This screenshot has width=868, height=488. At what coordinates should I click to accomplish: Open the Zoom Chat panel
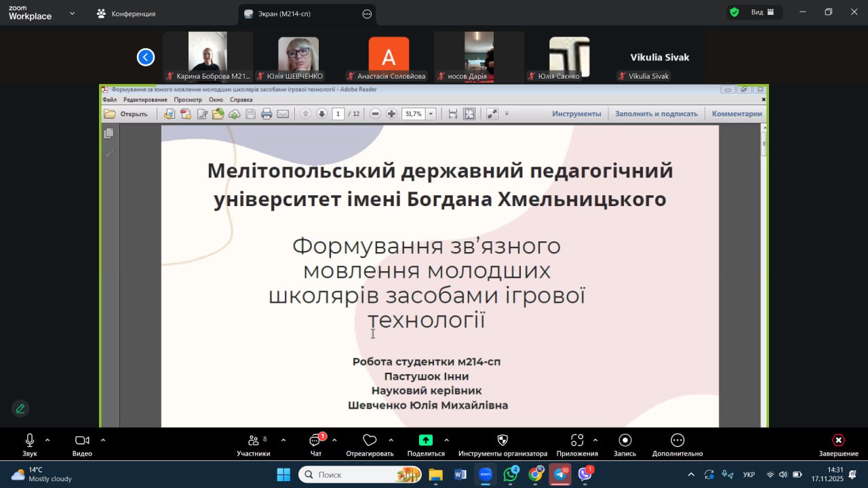coord(315,441)
